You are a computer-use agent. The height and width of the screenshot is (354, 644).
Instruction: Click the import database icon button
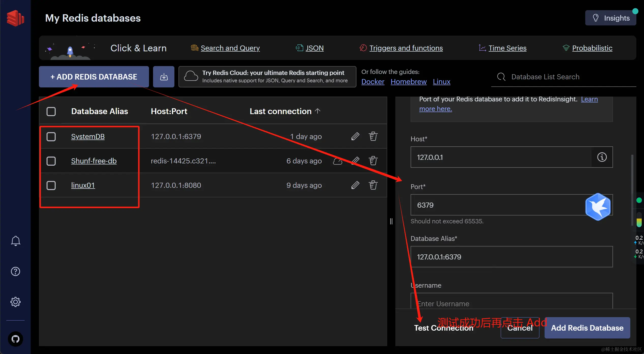pyautogui.click(x=164, y=77)
